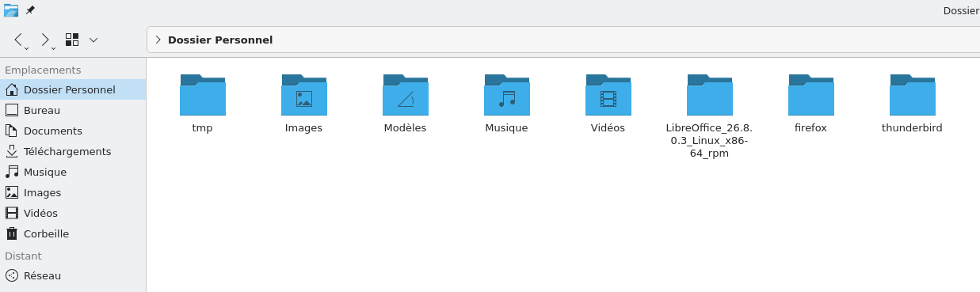The image size is (980, 292).
Task: Go forward with the right arrow button
Action: coord(46,40)
